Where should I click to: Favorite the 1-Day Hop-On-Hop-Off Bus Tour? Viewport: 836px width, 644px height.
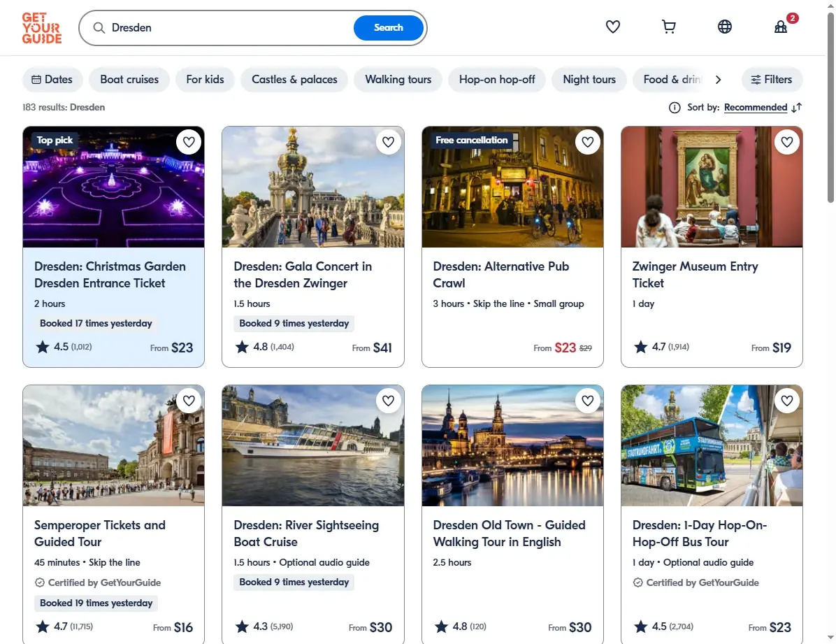[x=787, y=401]
